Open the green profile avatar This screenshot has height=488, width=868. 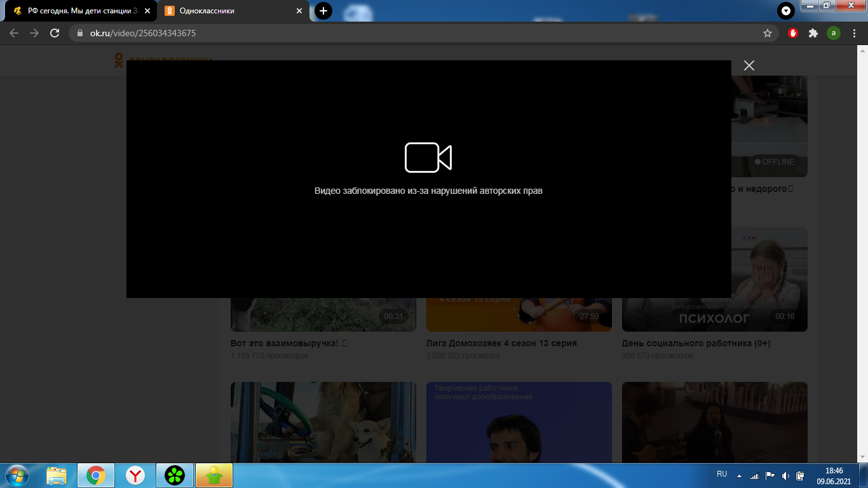(833, 33)
